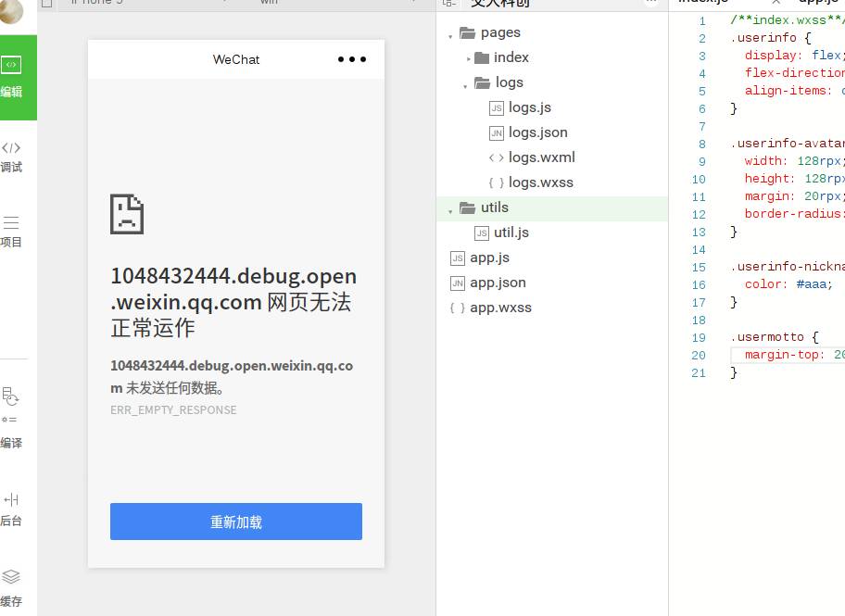Place cursor on .usermotto selector line
The height and width of the screenshot is (616, 845).
coord(775,337)
